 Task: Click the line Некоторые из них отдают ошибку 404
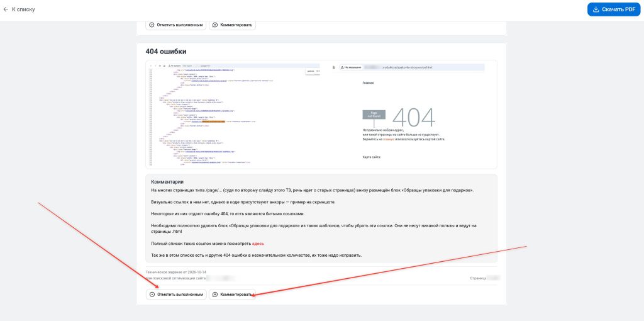tap(228, 214)
